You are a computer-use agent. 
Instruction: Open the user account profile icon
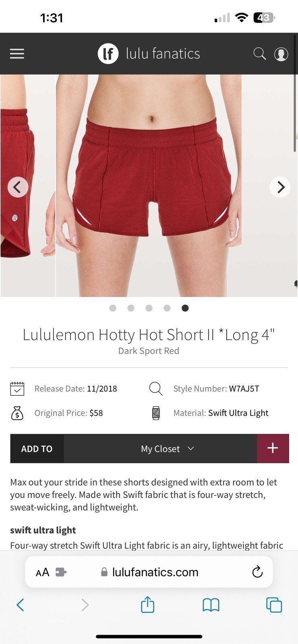click(x=281, y=54)
